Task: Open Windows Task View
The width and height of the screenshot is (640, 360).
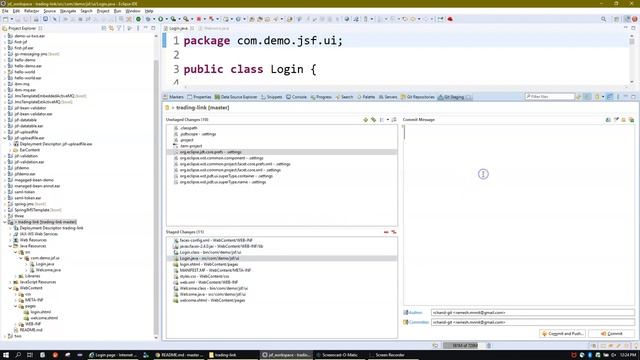Action: tap(30, 355)
